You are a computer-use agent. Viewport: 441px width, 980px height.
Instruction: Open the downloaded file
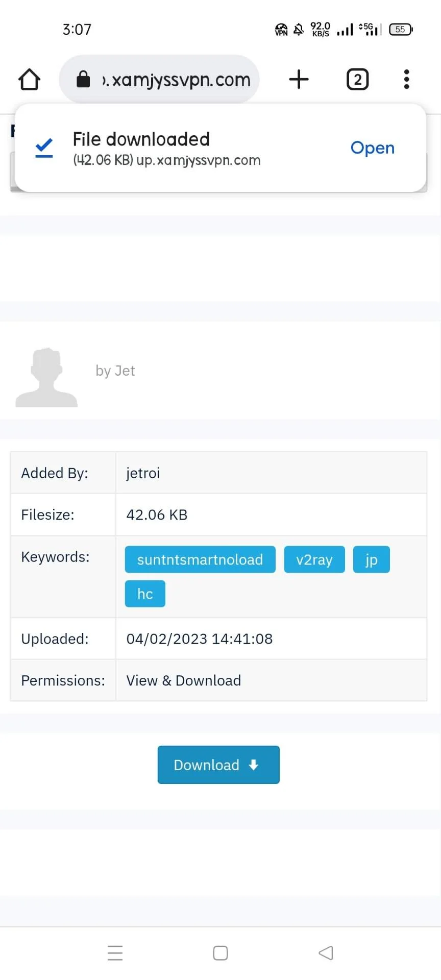click(373, 148)
